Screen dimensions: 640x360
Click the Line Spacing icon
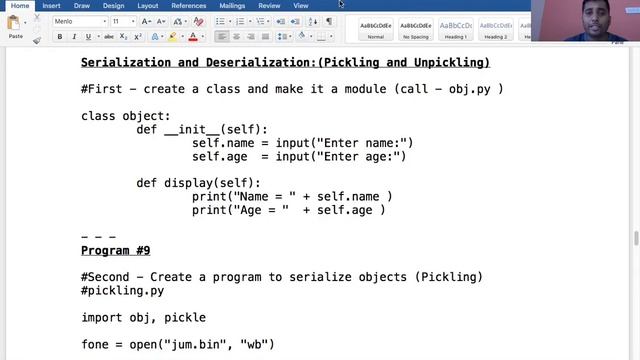click(282, 37)
